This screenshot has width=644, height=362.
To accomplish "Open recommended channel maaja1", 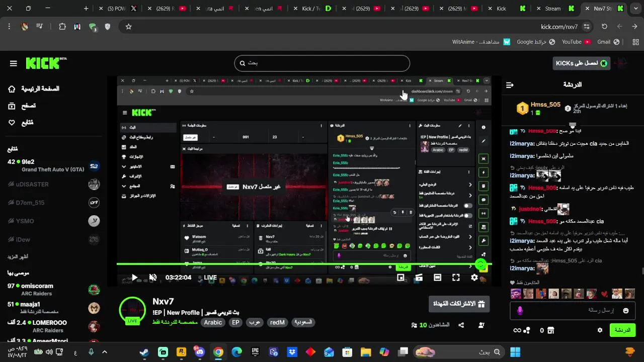I will pos(54,308).
